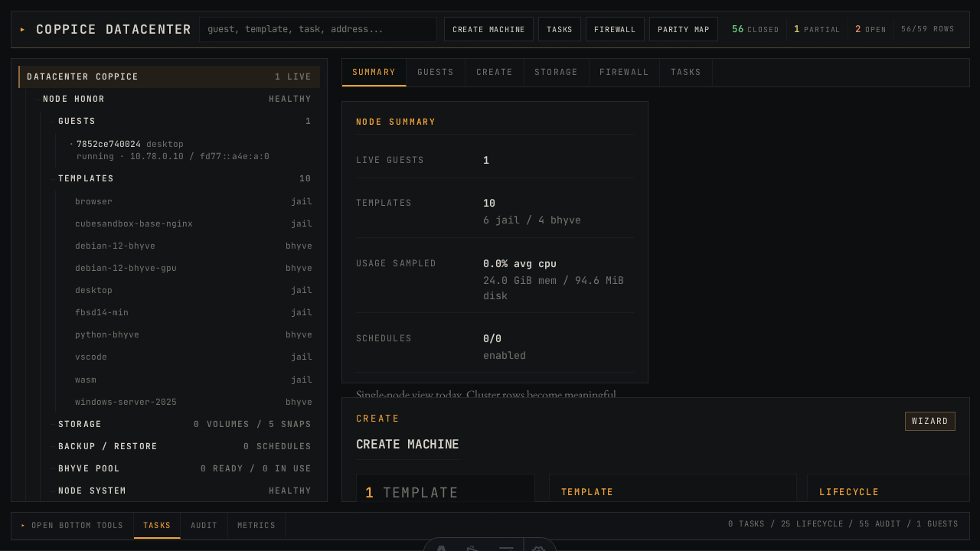The width and height of the screenshot is (980, 551).
Task: Switch to the top Tasks tab after Firewall
Action: pos(686,73)
